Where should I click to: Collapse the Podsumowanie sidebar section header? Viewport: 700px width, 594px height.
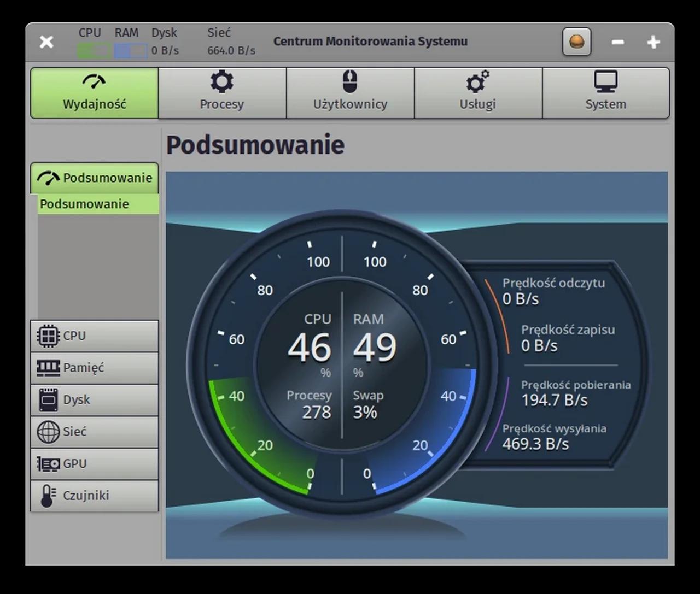(x=95, y=178)
